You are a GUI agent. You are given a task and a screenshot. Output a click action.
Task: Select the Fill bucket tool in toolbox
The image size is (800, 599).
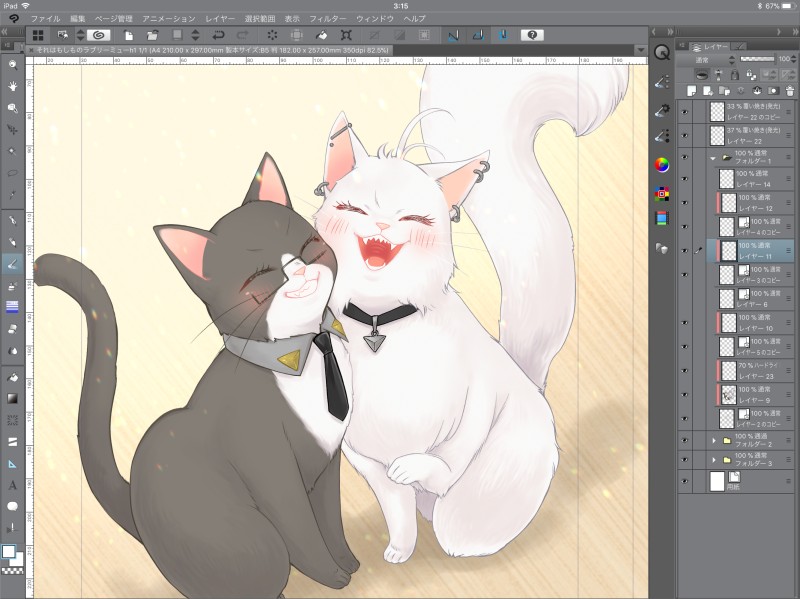pyautogui.click(x=12, y=377)
